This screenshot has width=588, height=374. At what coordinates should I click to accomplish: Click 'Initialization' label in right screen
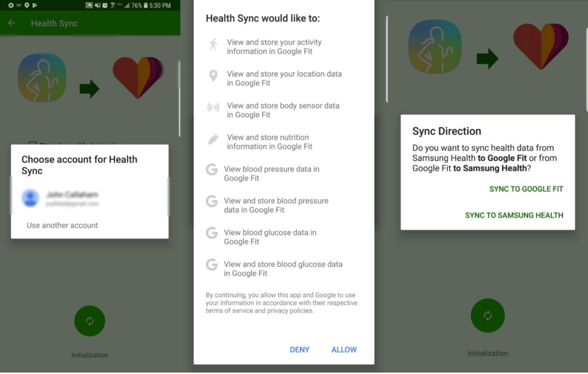point(488,353)
